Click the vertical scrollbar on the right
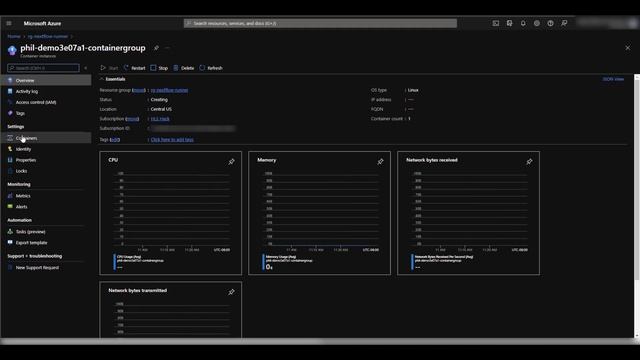640x360 pixels. click(637, 178)
